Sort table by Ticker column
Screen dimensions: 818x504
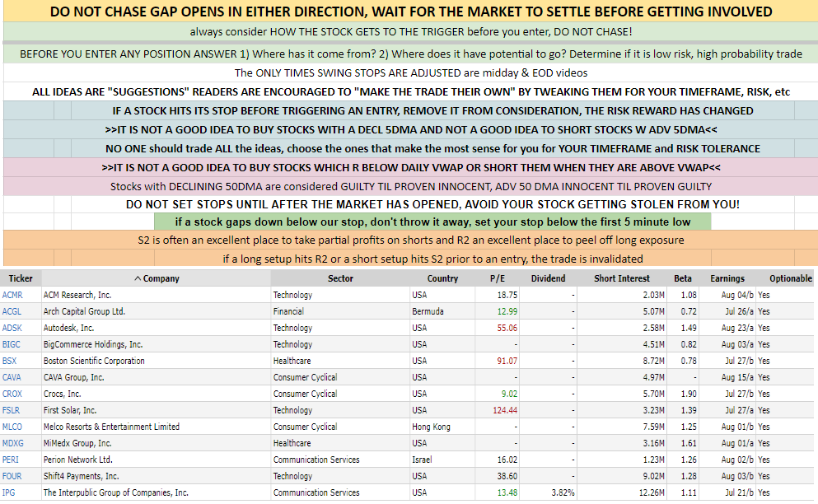[x=21, y=278]
